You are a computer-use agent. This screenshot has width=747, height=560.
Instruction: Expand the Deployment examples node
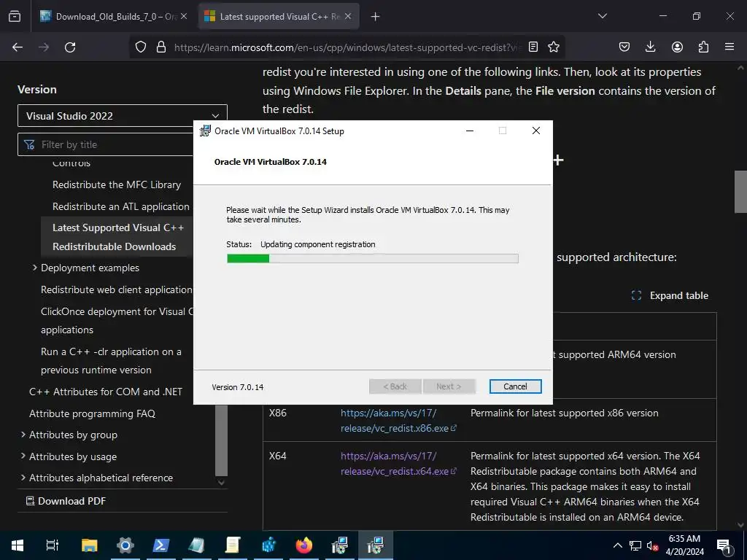click(x=35, y=268)
